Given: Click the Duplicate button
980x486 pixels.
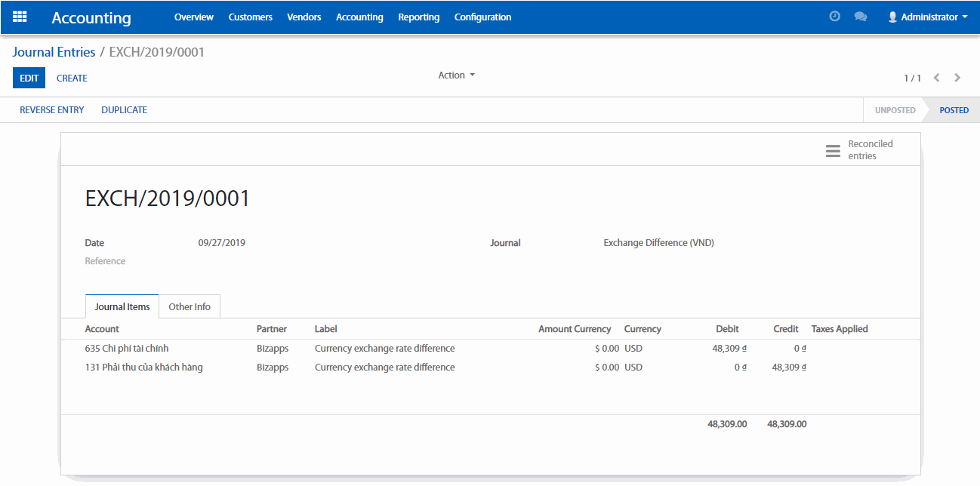Looking at the screenshot, I should click(x=124, y=110).
